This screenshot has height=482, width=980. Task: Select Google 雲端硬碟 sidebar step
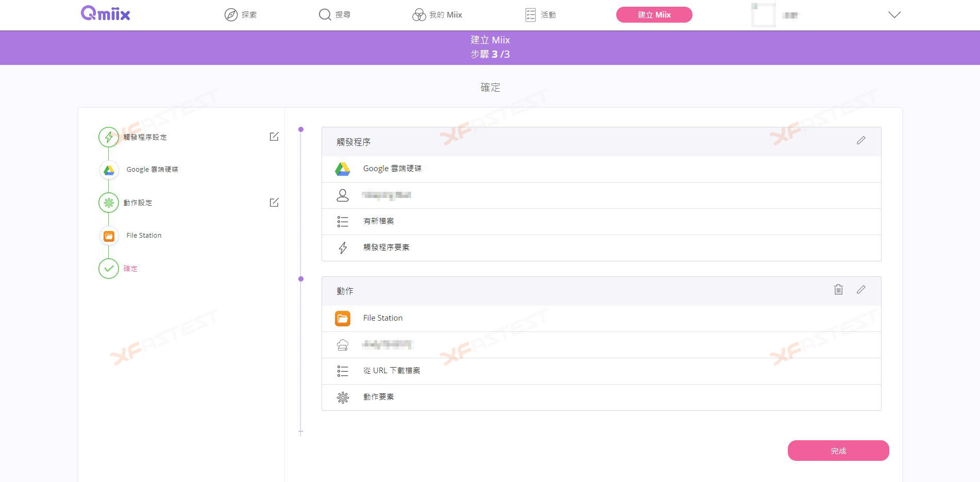pos(152,170)
